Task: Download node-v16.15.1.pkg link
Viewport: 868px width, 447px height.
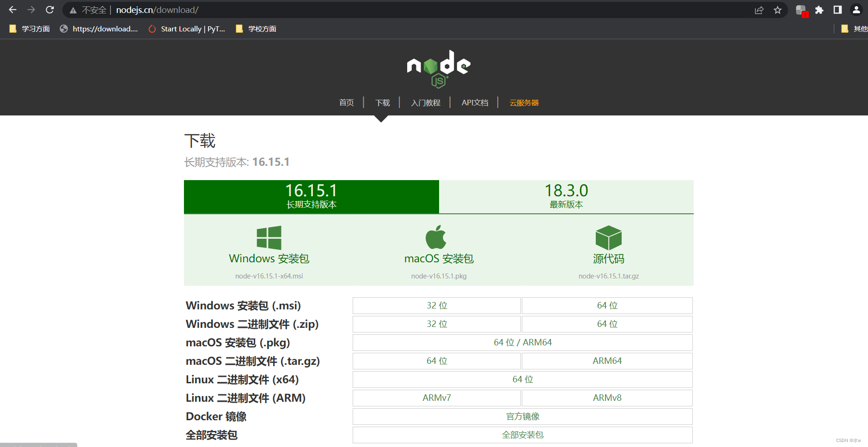Action: pyautogui.click(x=439, y=276)
